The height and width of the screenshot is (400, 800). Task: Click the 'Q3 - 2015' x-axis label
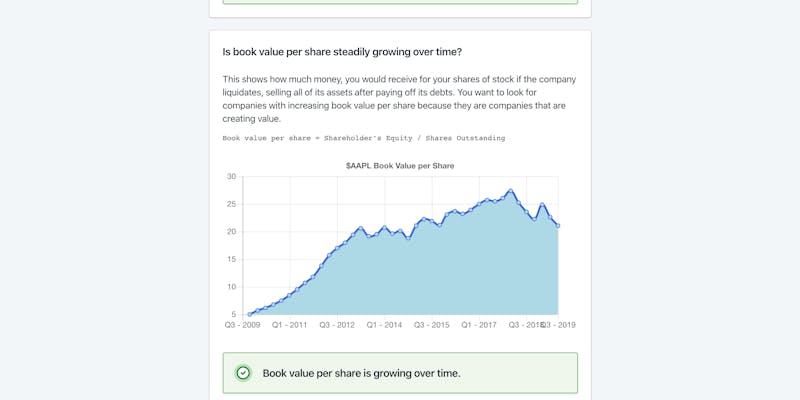[x=432, y=325]
